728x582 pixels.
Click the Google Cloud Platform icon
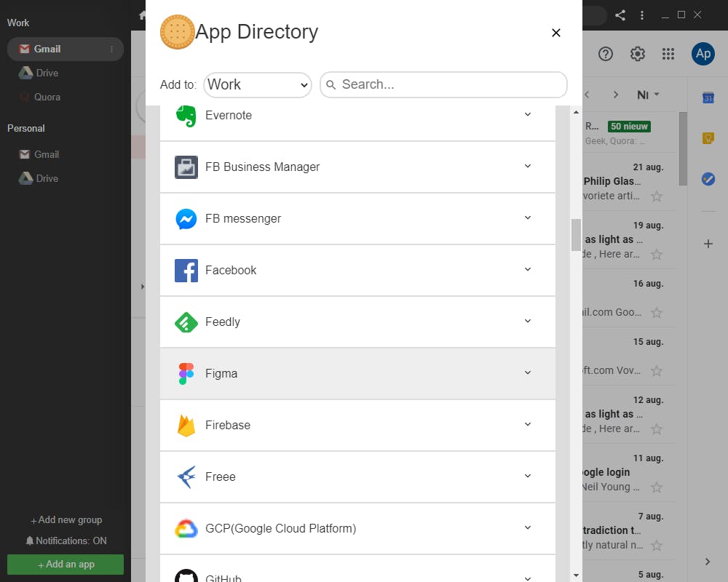point(186,529)
